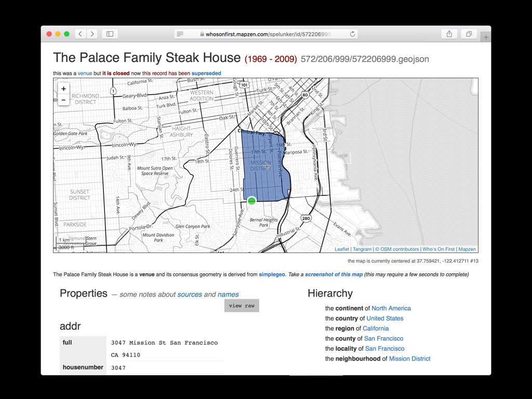This screenshot has height=399, width=532.
Task: Open the North America continent link
Action: coord(391,308)
